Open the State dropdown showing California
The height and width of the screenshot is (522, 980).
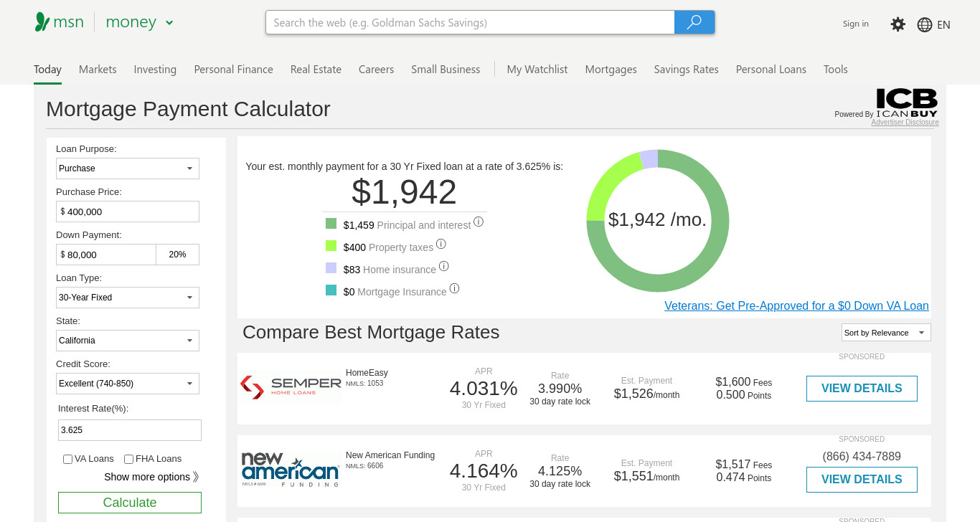(128, 341)
